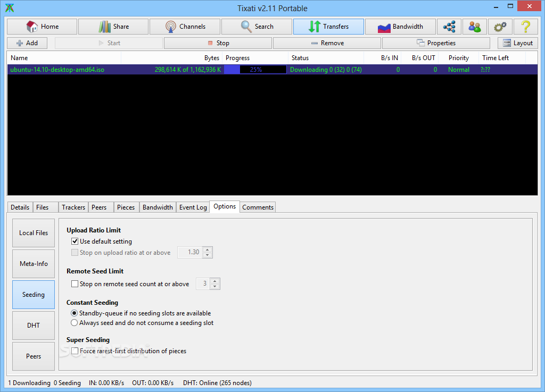Open the users/contacts icon button

pos(474,27)
